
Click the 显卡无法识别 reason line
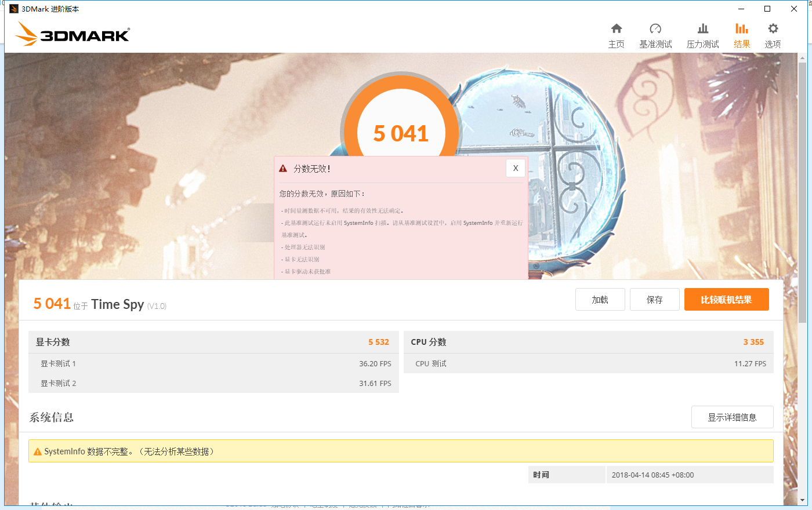click(x=300, y=259)
